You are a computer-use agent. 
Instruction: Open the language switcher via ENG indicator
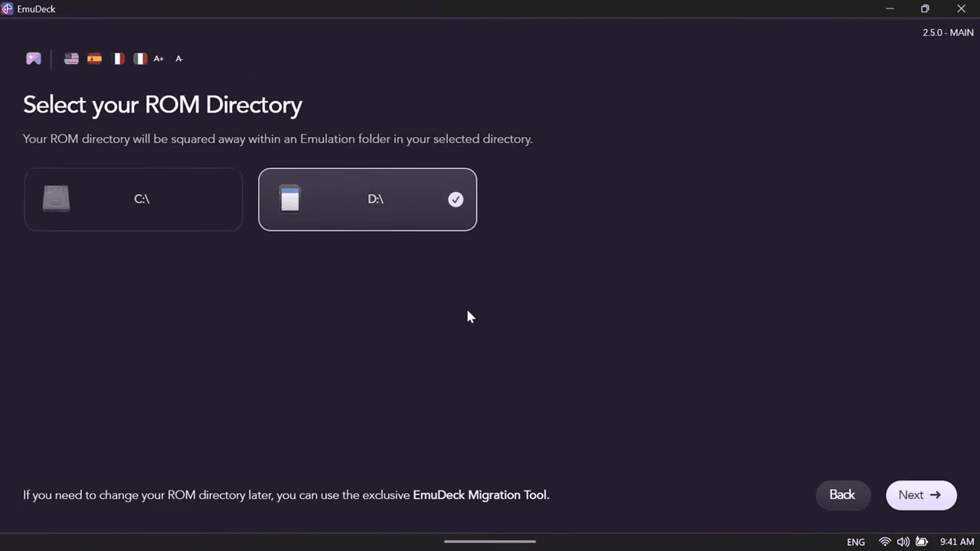click(855, 542)
